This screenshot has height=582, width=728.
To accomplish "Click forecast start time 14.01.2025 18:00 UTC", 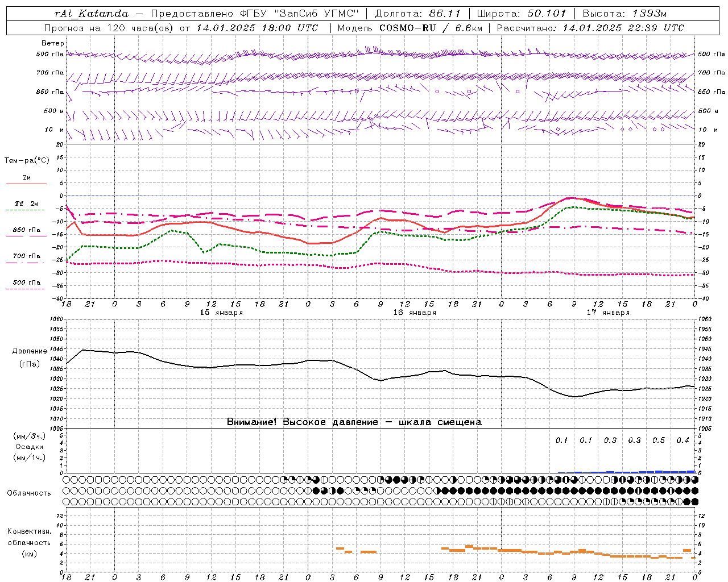I will 257,28.
